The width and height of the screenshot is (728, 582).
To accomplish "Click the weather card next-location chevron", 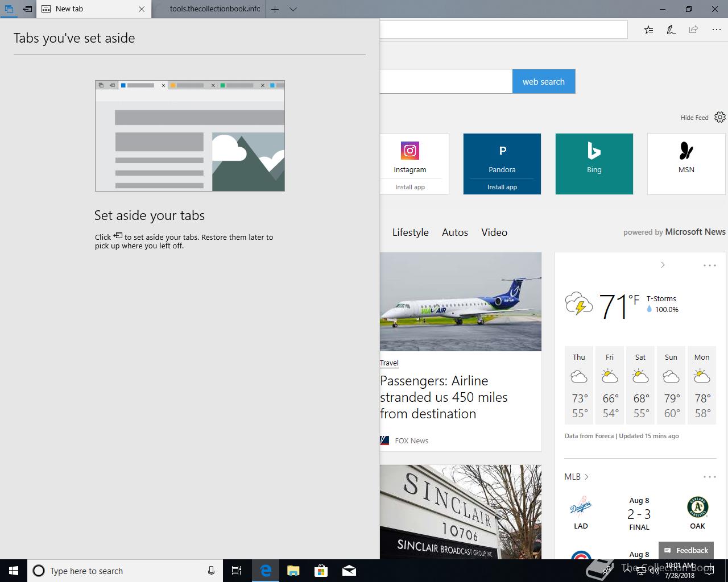I will [x=663, y=265].
